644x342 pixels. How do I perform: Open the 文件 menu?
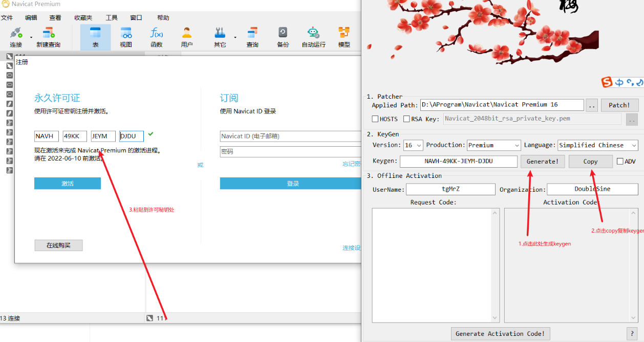(x=7, y=17)
